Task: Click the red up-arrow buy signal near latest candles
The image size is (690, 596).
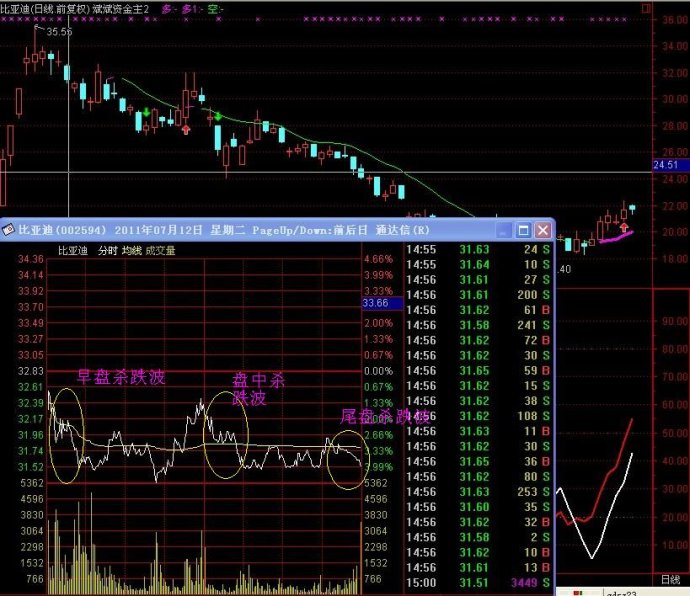Action: [x=624, y=227]
